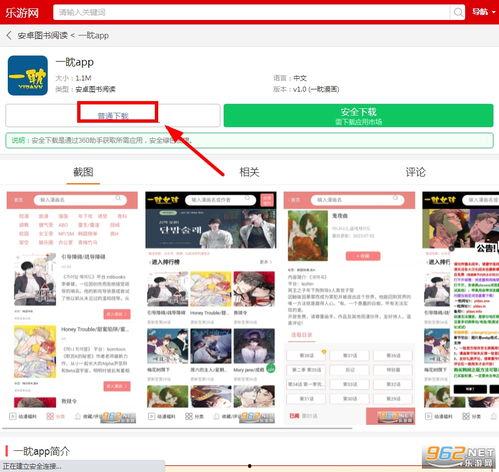
Task: Open the fourth screenshot showing 公告 popup
Action: pyautogui.click(x=461, y=308)
